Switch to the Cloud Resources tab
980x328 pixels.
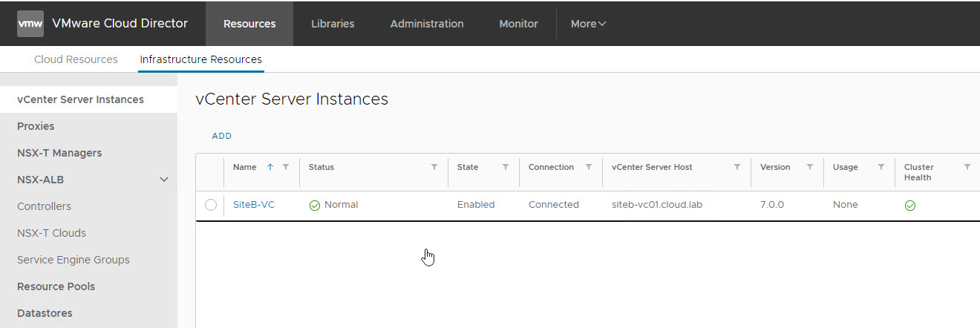(76, 59)
